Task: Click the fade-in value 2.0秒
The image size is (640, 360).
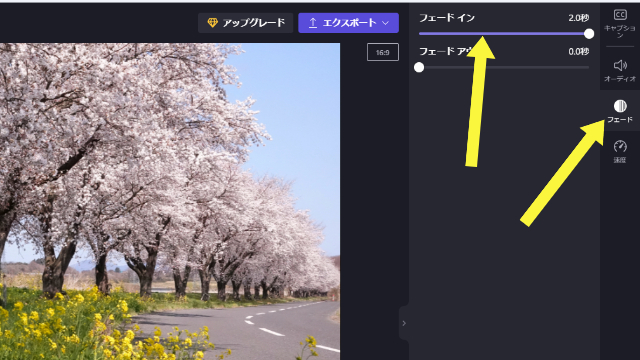Action: coord(578,18)
